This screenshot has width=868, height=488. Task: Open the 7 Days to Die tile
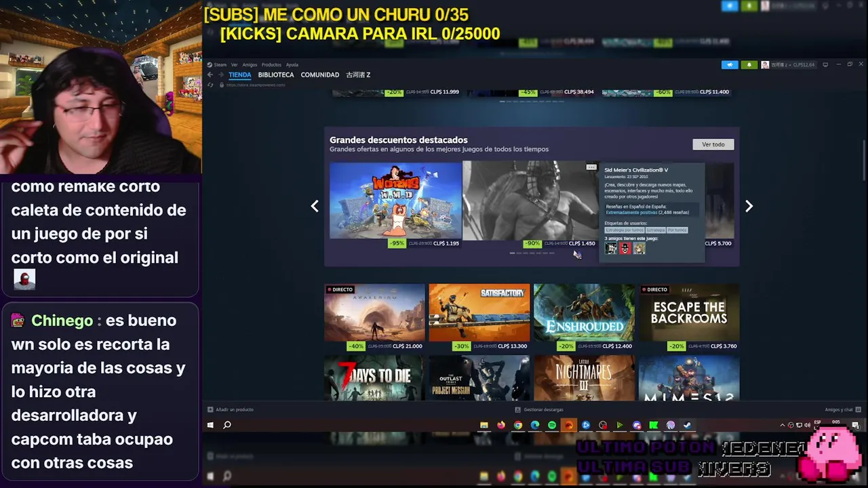374,378
